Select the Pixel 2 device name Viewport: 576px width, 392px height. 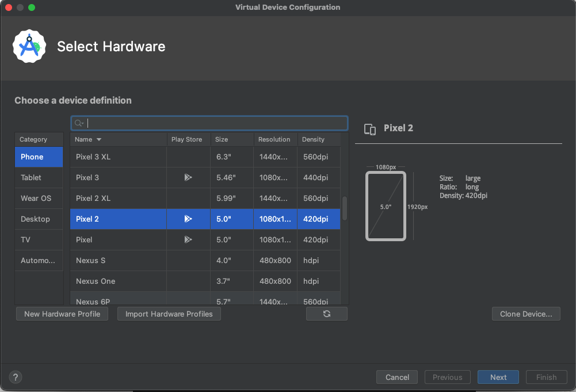pyautogui.click(x=87, y=219)
